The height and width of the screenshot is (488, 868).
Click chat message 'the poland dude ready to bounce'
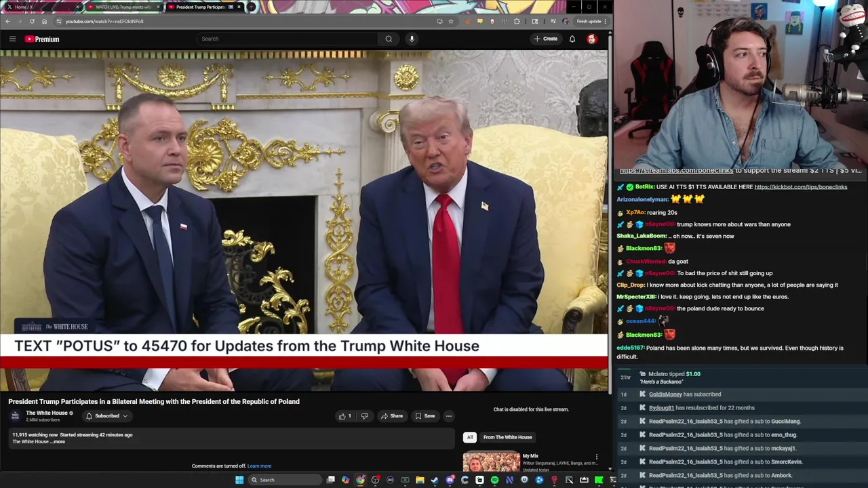(721, 308)
